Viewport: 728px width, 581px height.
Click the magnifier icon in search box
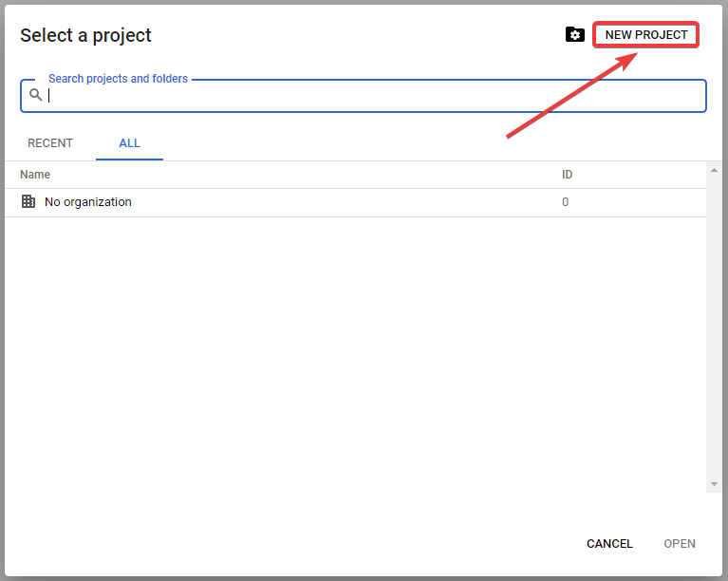tap(36, 95)
